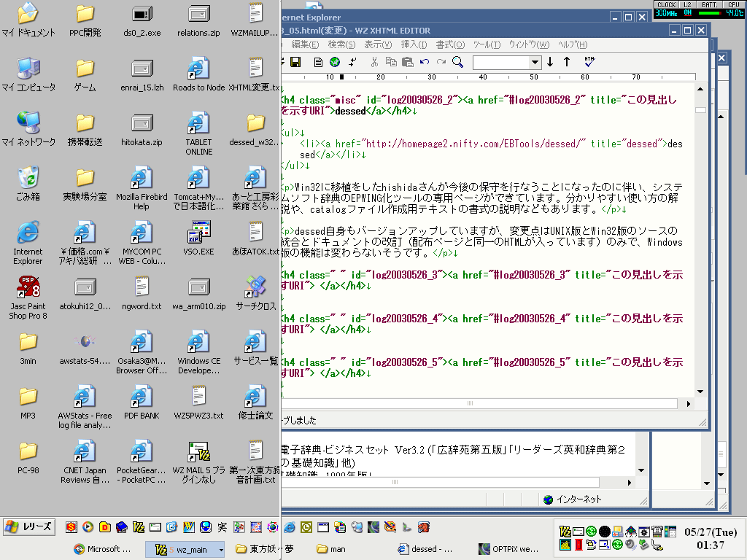The width and height of the screenshot is (747, 560).
Task: Click the search text box in WZ toolbar
Action: pos(501,63)
